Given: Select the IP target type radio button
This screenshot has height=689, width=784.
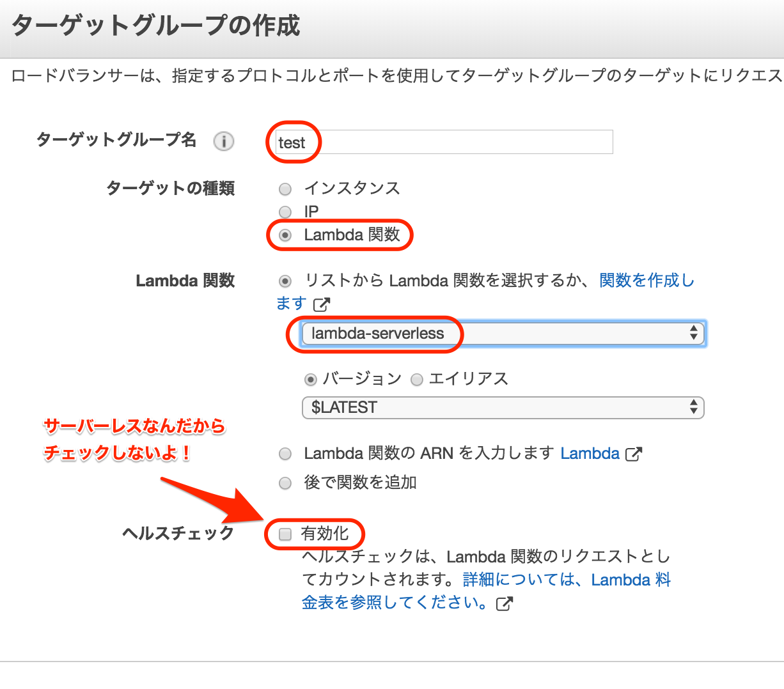Looking at the screenshot, I should [285, 212].
